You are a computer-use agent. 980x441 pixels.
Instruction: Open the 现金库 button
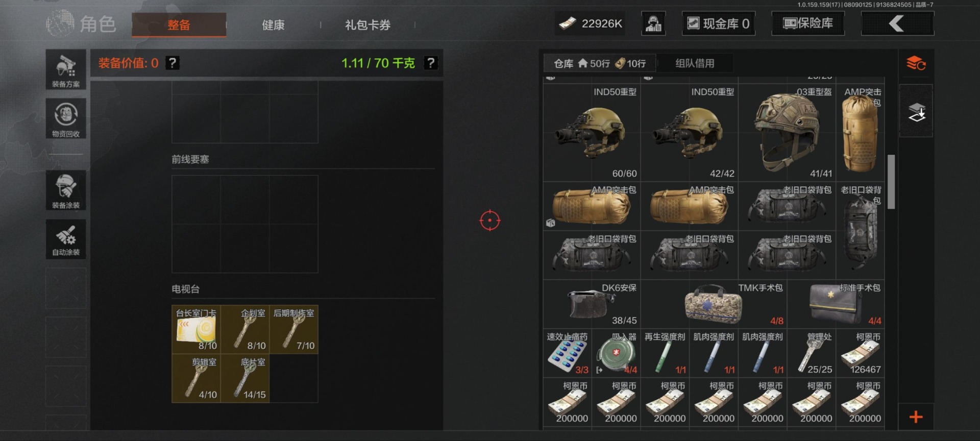tap(718, 23)
